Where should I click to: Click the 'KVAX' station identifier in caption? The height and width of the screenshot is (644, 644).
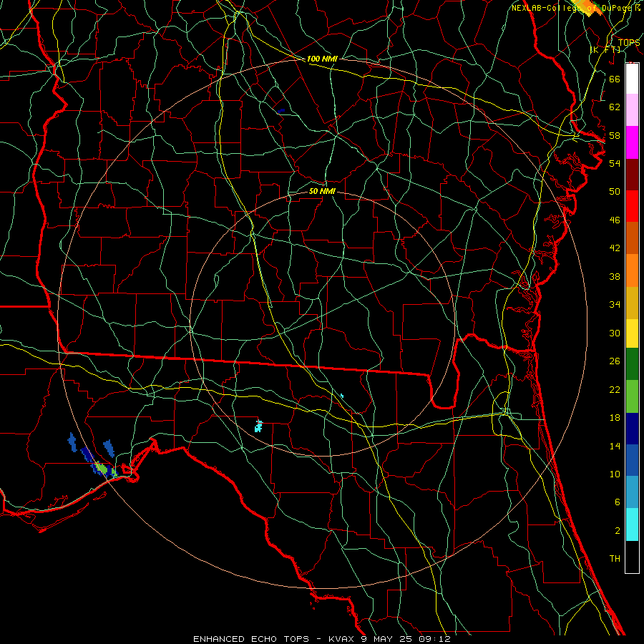(x=341, y=639)
